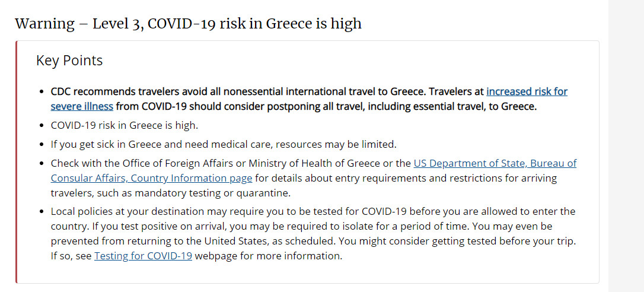This screenshot has width=644, height=292.
Task: Click bullet marker beside 'Local policies' item
Action: click(42, 212)
